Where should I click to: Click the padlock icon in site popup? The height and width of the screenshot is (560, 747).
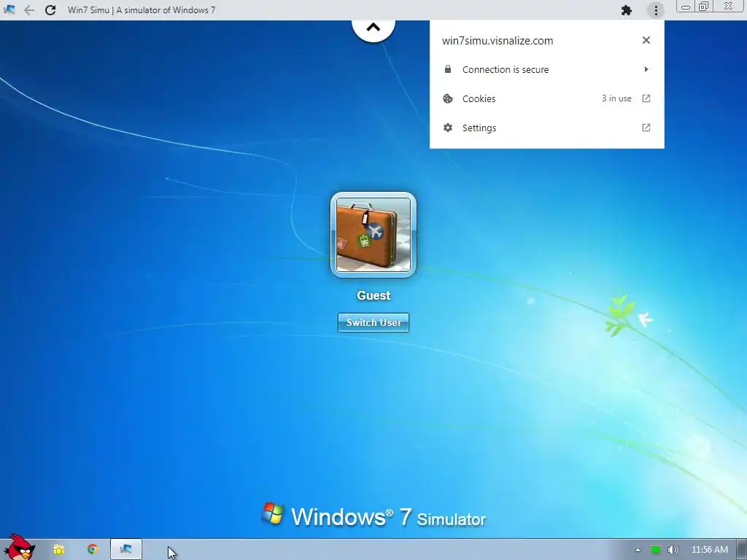tap(448, 69)
